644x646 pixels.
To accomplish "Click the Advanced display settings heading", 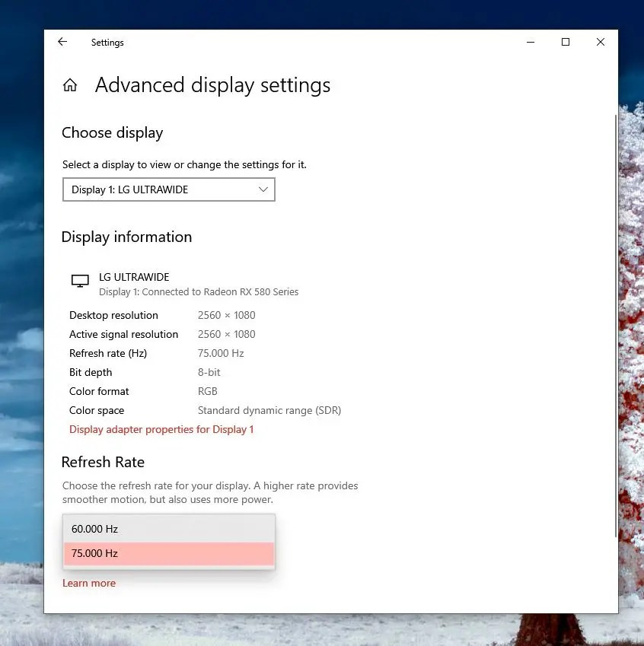I will 212,84.
